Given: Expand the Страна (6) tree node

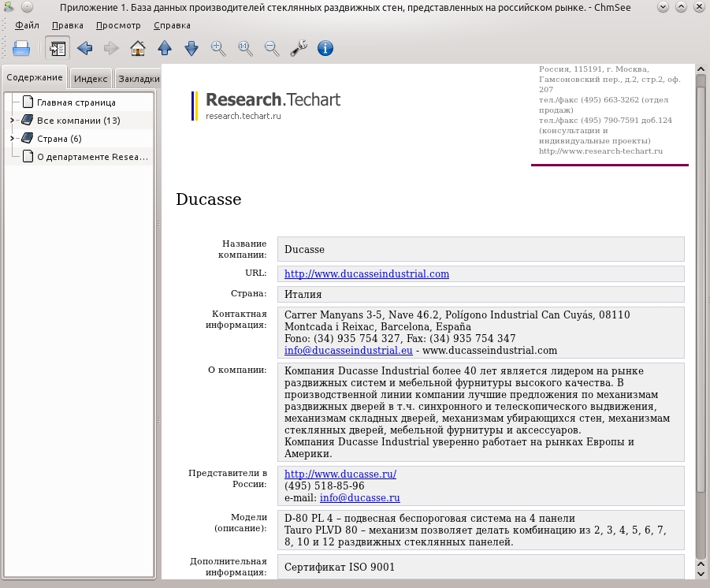Looking at the screenshot, I should tap(13, 139).
